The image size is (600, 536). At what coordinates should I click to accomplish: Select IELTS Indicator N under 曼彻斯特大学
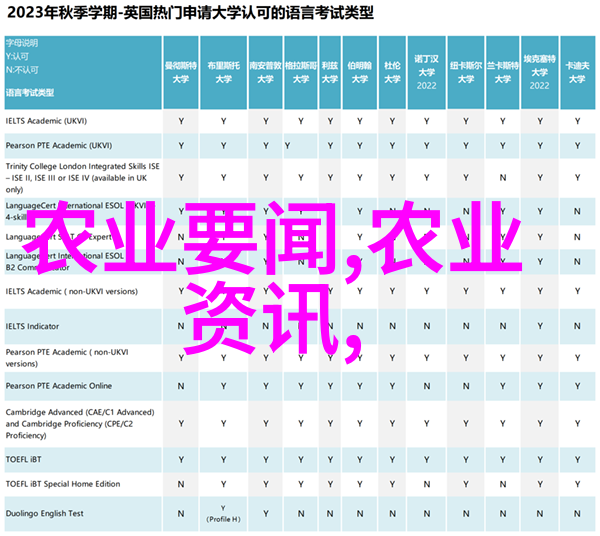(181, 326)
